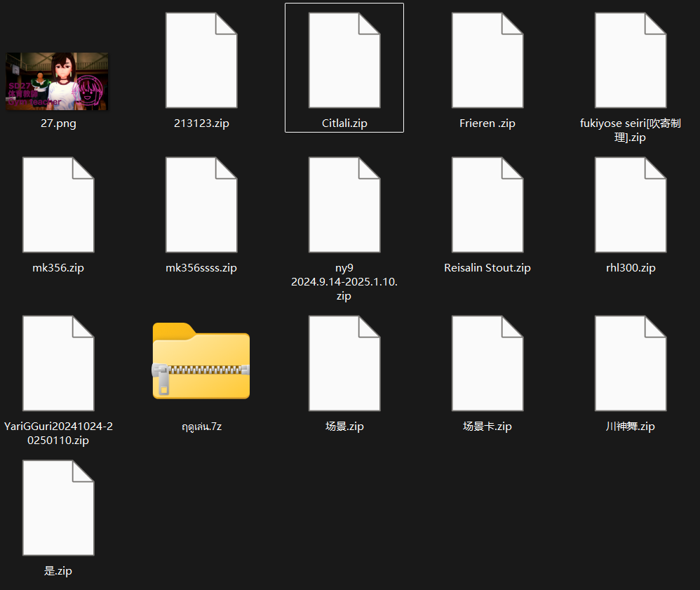Select the YariGGuri20241024-20250110.zip file icon
Screen dimensions: 700x590
[x=58, y=363]
